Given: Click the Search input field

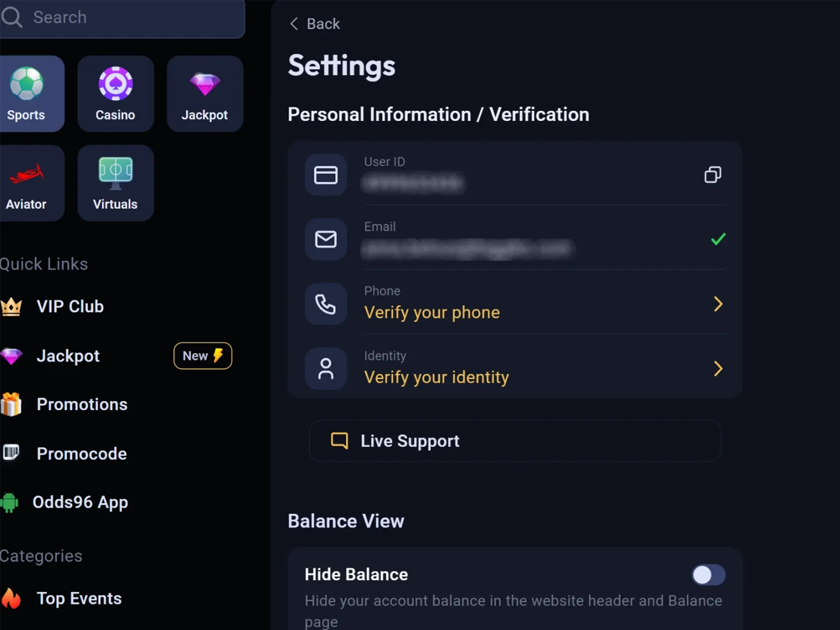Looking at the screenshot, I should [123, 17].
